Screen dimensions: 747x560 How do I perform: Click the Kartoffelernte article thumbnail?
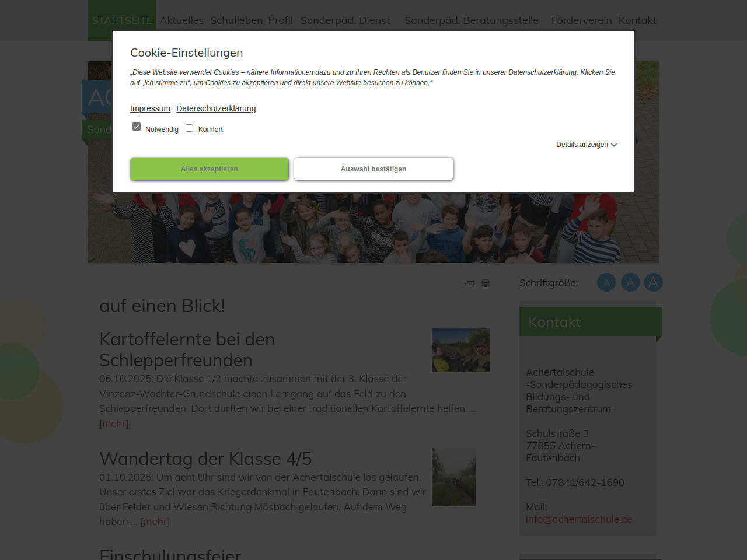(x=460, y=350)
